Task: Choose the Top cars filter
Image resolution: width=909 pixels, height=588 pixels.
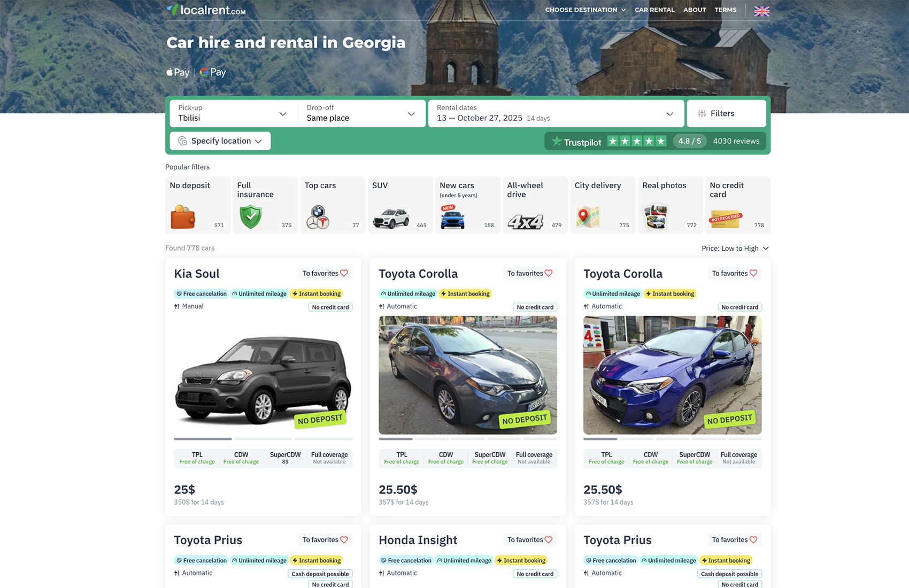Action: [x=333, y=205]
